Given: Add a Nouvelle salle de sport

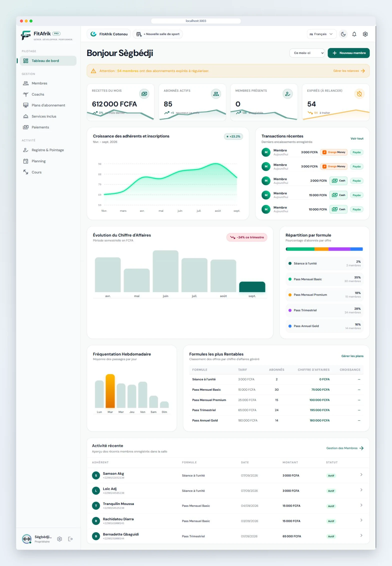Looking at the screenshot, I should (x=158, y=34).
